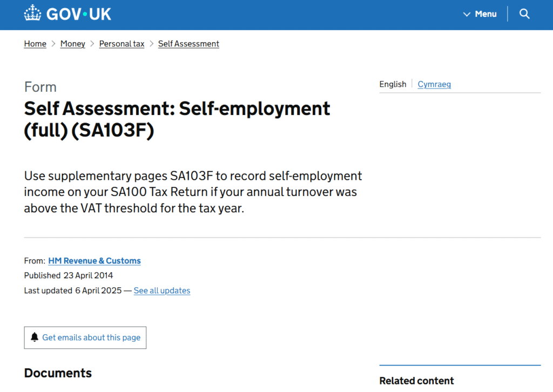Go to Home breadcrumb
This screenshot has height=392, width=553.
point(35,44)
